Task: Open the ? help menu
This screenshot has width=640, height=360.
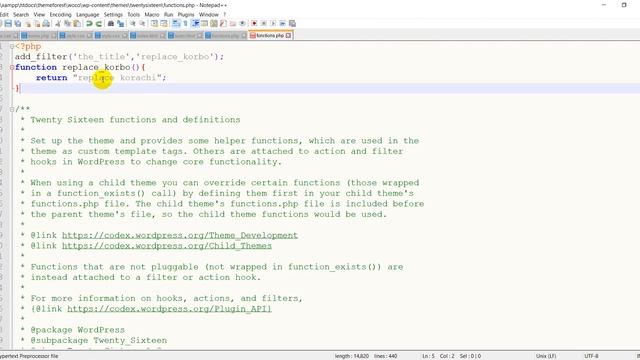Action: click(224, 15)
